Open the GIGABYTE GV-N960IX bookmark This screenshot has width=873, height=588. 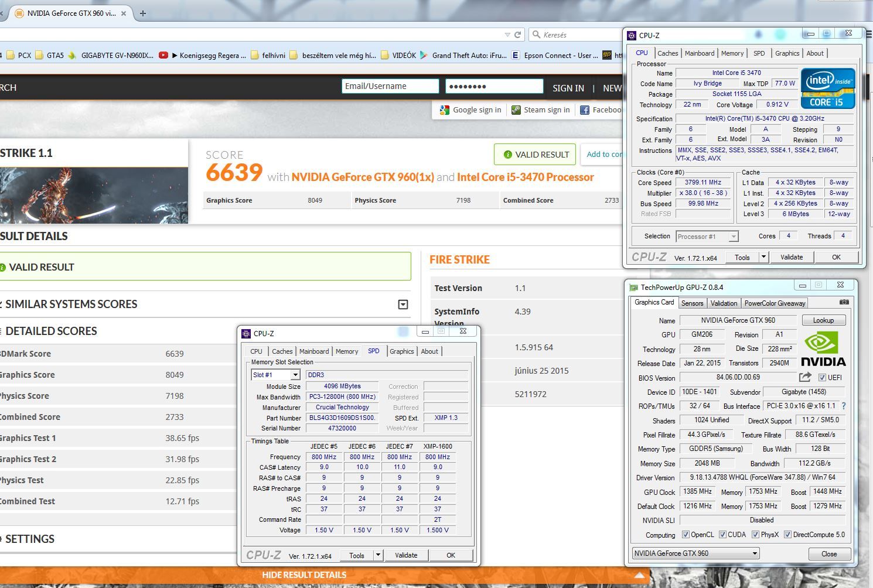[x=111, y=56]
